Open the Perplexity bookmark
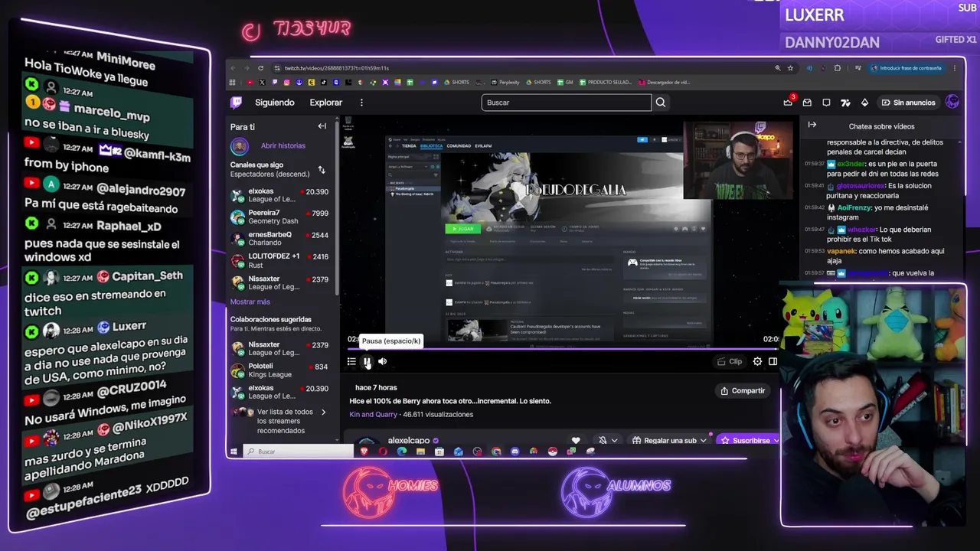980x551 pixels. coord(505,82)
